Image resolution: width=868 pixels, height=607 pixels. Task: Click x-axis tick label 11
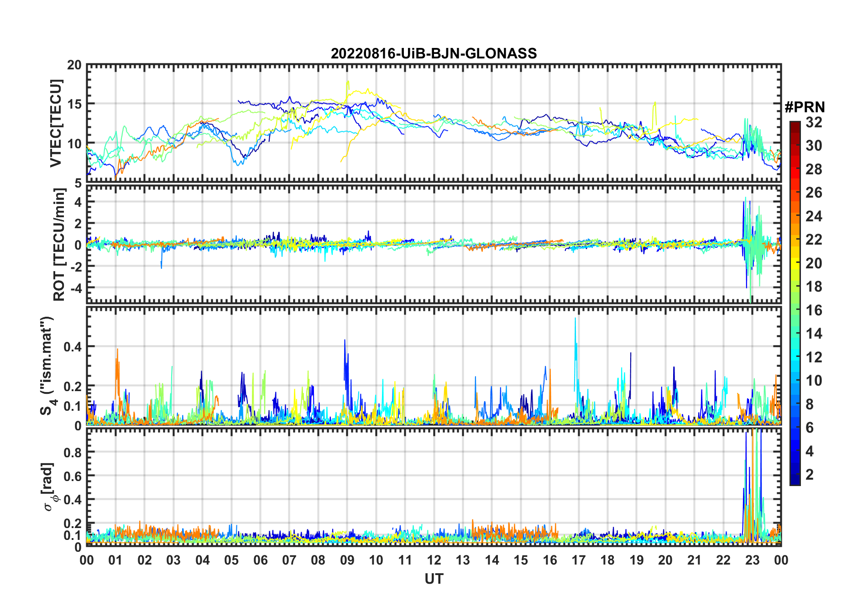click(405, 560)
